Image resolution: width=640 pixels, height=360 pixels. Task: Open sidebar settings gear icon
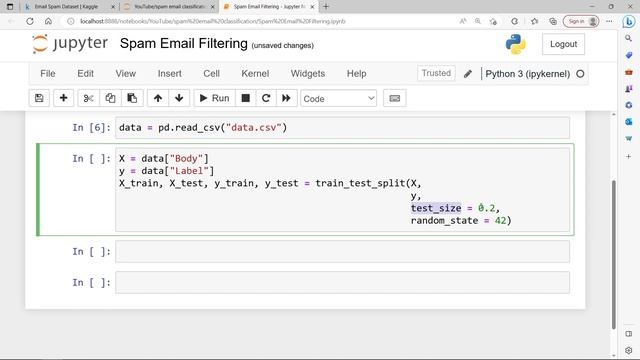click(x=629, y=350)
